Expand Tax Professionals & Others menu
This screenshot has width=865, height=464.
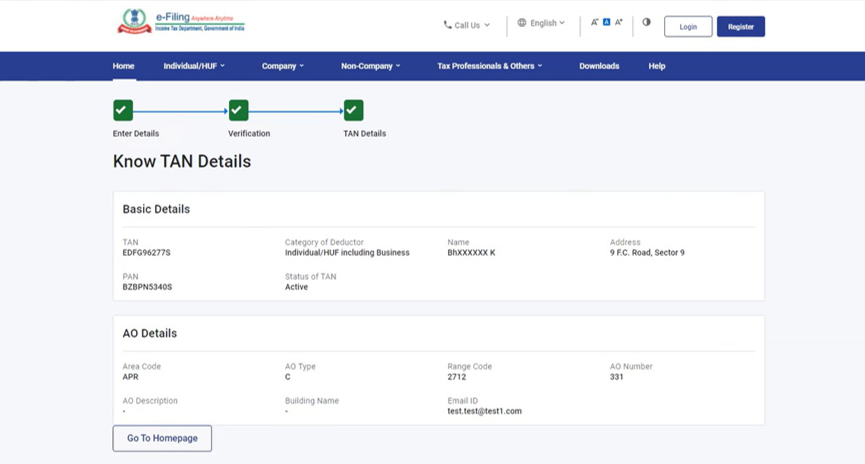(489, 66)
